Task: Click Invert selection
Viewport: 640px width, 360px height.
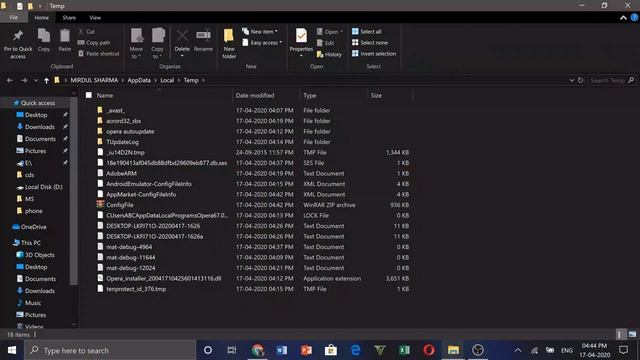Action: (x=374, y=53)
